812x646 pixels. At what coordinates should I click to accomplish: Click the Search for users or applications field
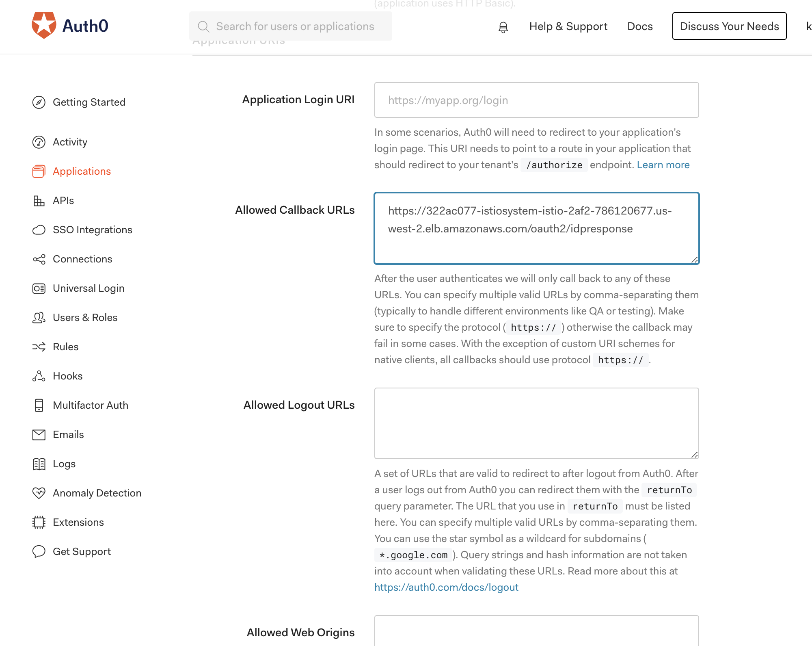pos(291,26)
